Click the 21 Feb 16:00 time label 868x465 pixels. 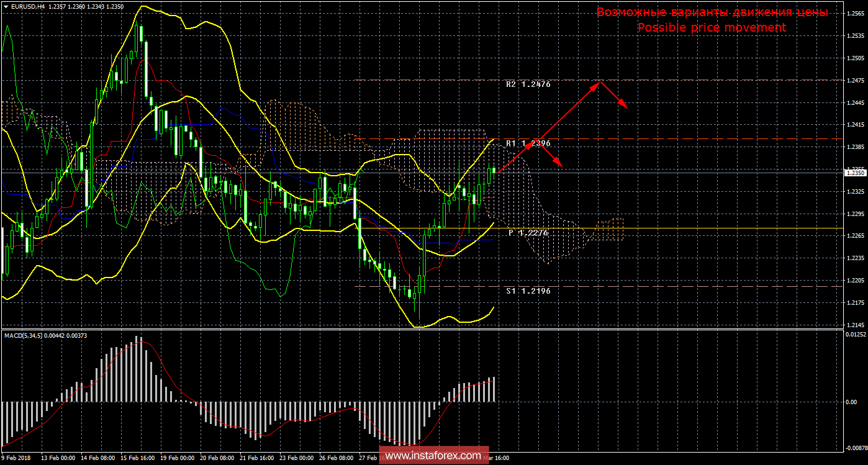258,459
